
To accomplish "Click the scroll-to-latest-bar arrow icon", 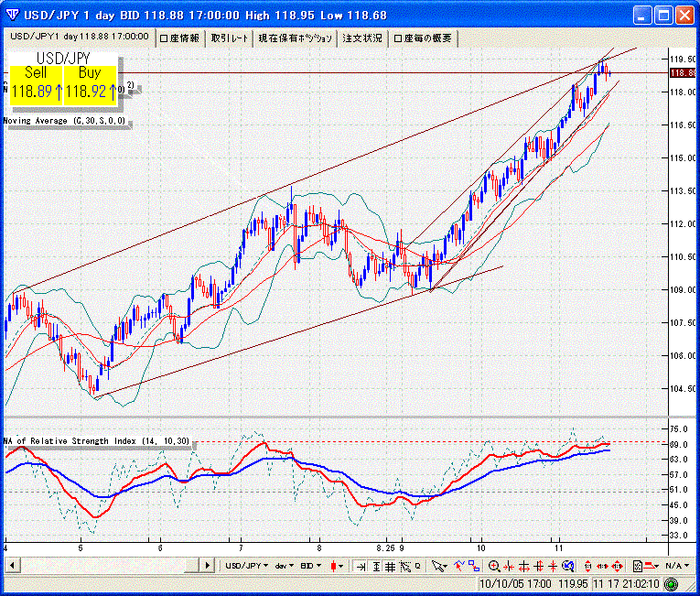I will [362, 566].
